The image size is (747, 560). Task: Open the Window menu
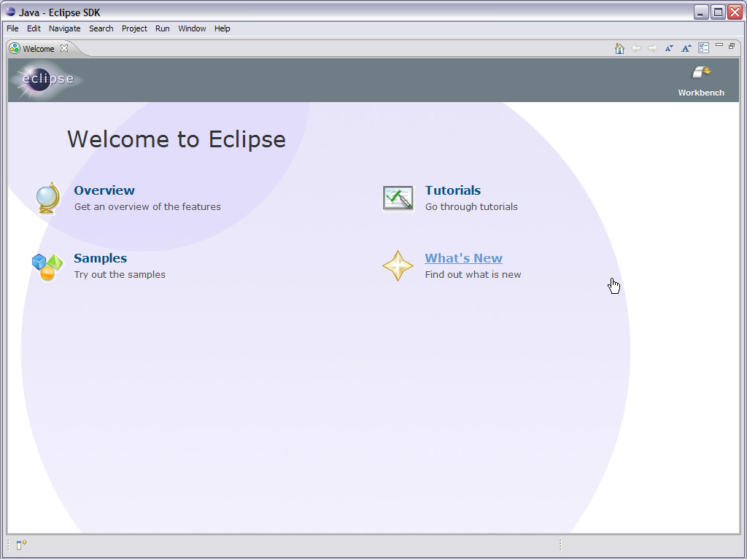(192, 28)
